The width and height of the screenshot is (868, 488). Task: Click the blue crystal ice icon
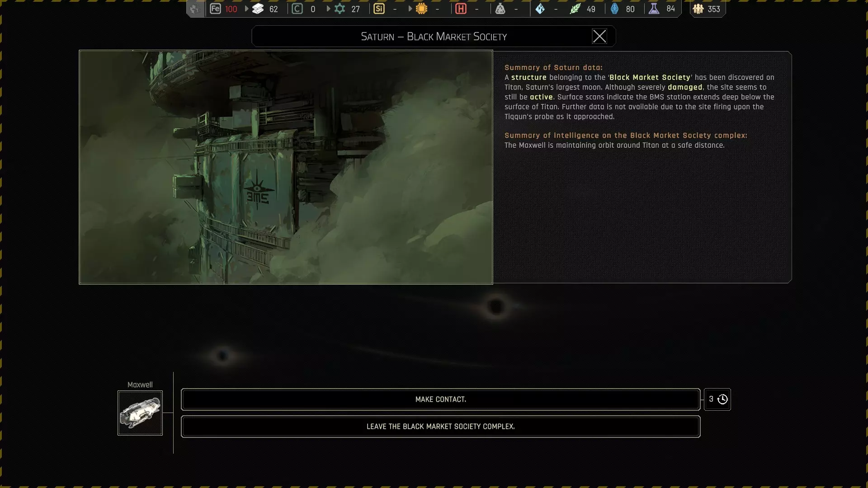pyautogui.click(x=540, y=9)
